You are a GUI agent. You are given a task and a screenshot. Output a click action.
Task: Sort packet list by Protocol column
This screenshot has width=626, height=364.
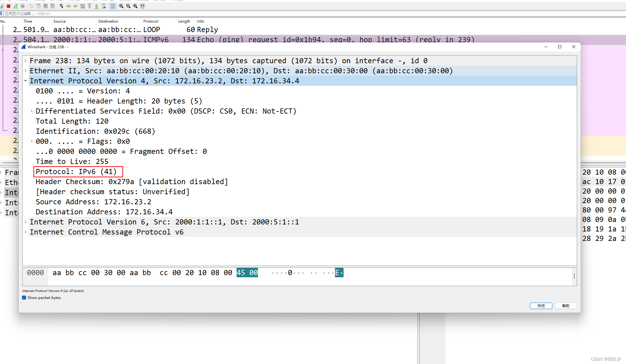[x=151, y=21]
